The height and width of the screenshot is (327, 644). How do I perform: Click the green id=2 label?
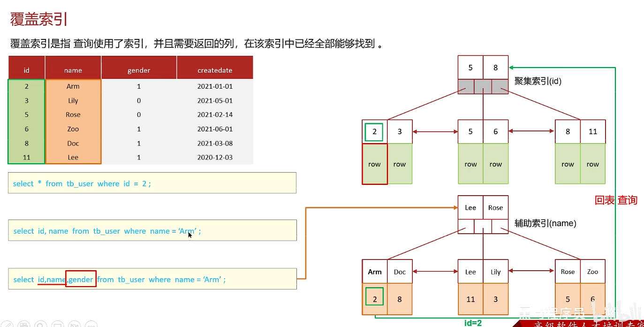472,323
